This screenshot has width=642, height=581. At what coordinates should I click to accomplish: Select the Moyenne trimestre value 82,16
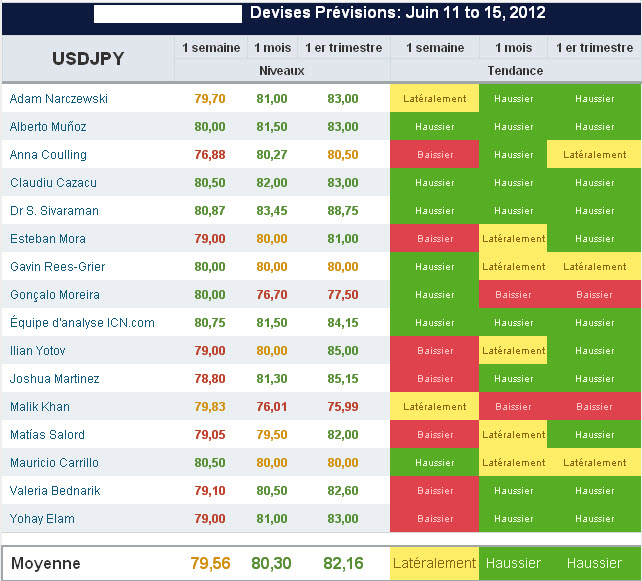click(343, 563)
